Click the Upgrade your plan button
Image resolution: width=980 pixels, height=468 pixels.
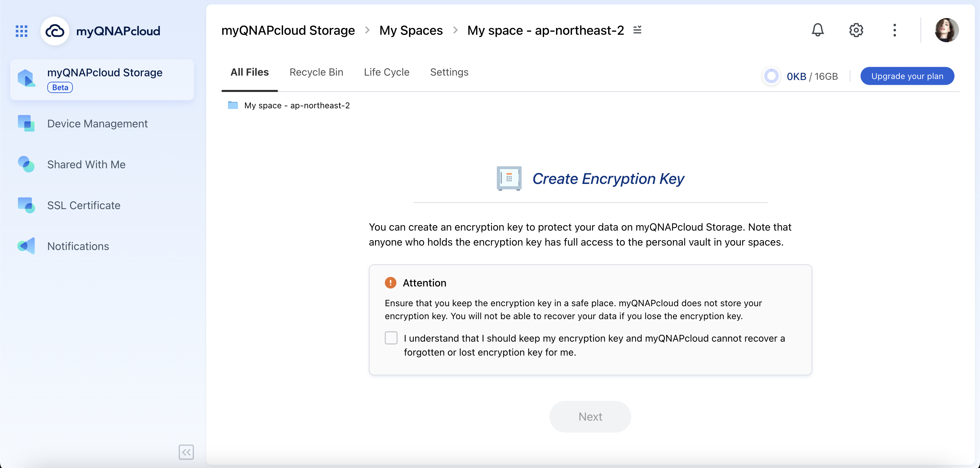click(907, 76)
